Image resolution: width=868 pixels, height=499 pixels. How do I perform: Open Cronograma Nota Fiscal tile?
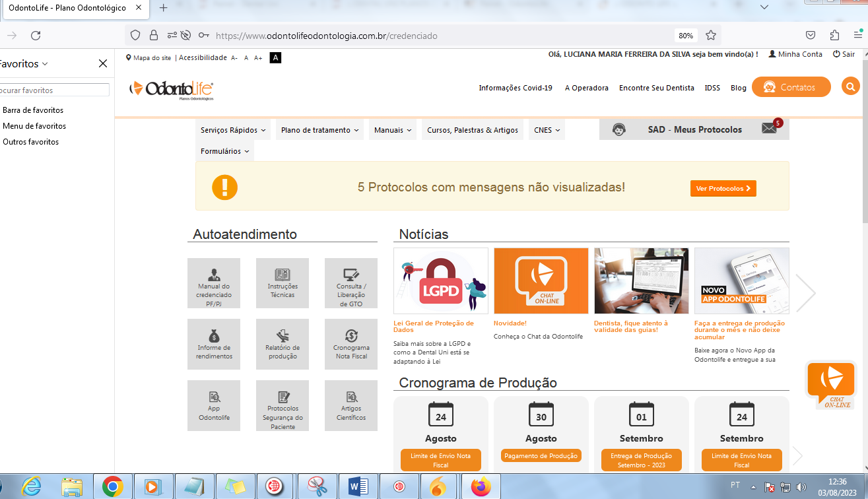click(351, 345)
